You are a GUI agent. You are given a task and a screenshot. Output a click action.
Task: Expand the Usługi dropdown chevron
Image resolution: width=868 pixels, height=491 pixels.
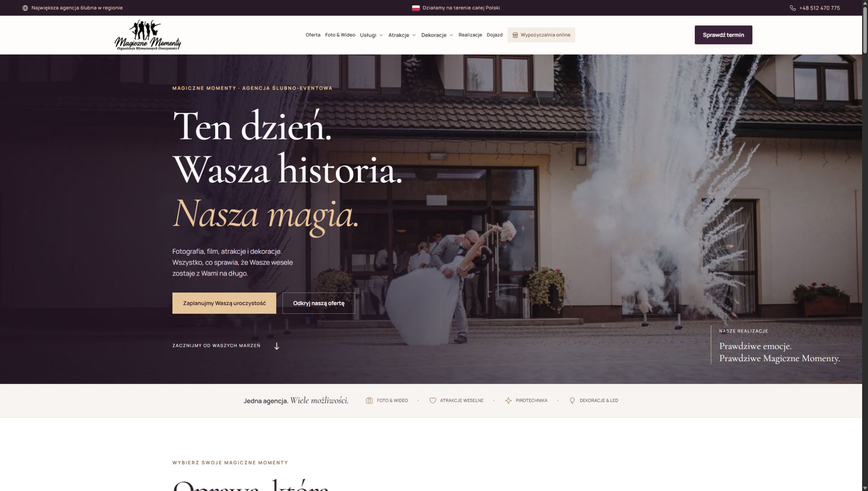(381, 35)
